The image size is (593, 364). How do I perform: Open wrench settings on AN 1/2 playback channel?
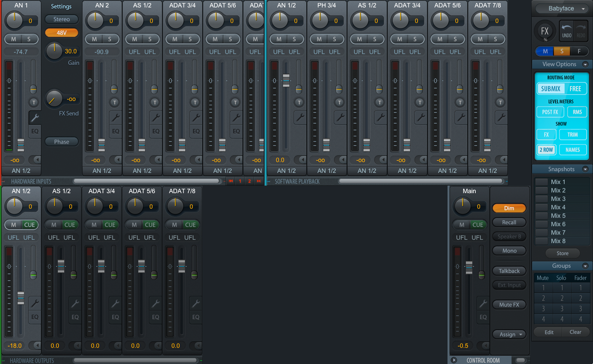pyautogui.click(x=300, y=118)
